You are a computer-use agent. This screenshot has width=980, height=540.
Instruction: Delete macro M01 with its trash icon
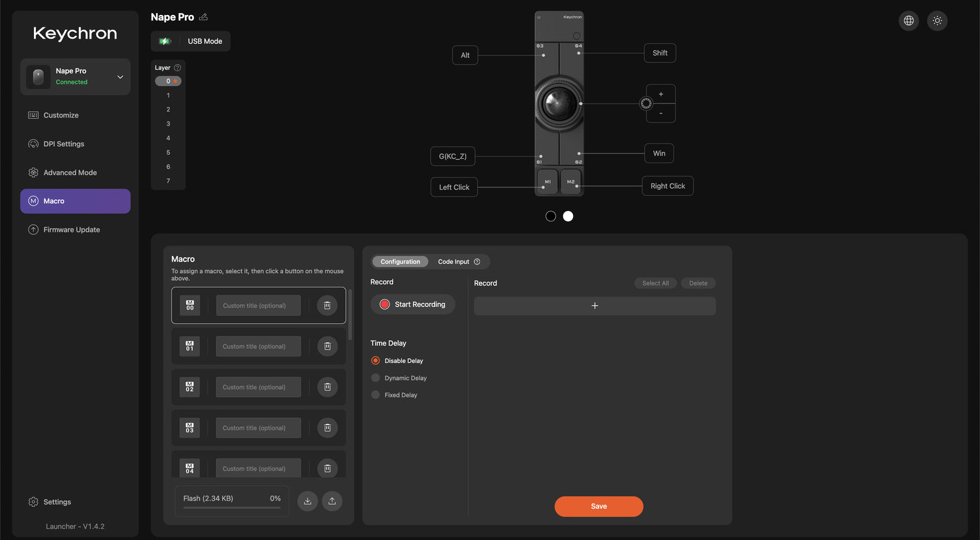[327, 346]
